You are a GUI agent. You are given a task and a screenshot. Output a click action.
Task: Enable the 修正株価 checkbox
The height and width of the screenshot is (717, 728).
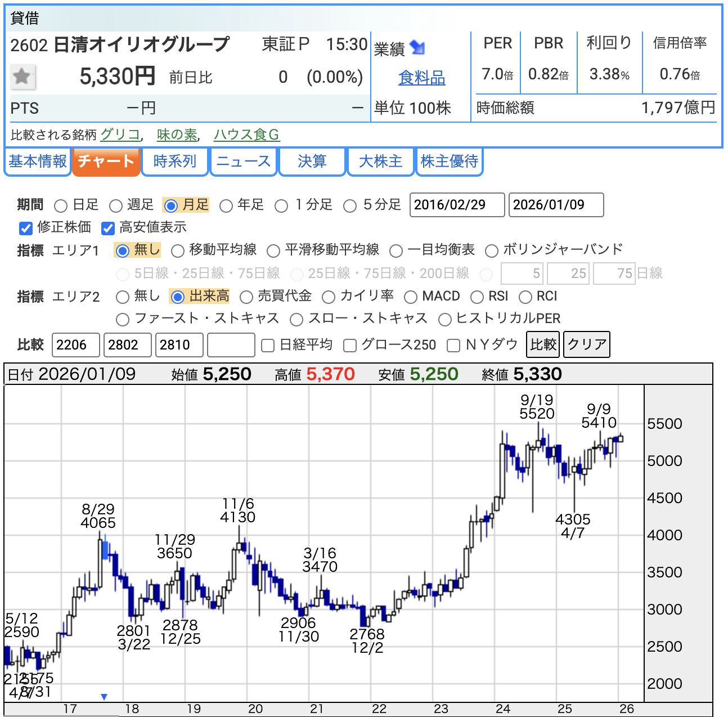point(26,228)
